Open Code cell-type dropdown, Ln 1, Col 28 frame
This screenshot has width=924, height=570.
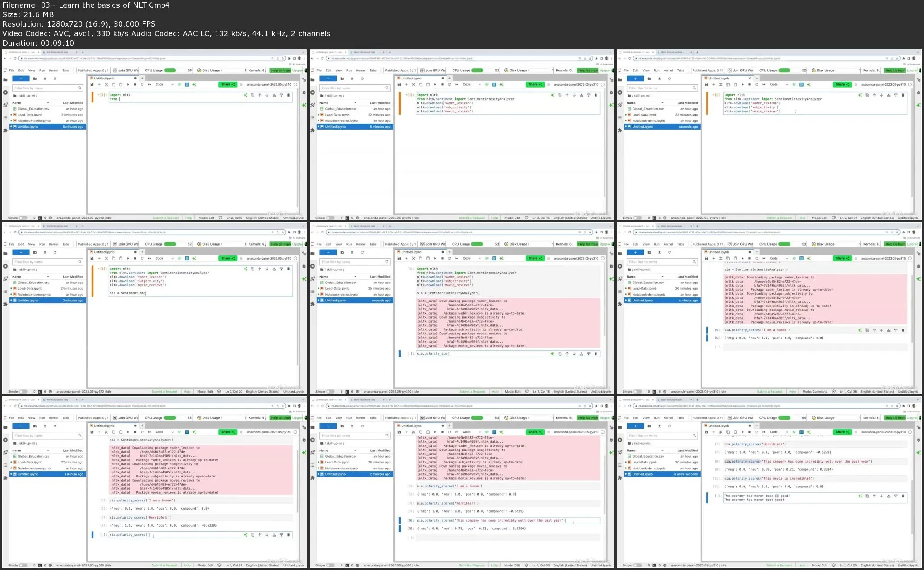click(779, 432)
